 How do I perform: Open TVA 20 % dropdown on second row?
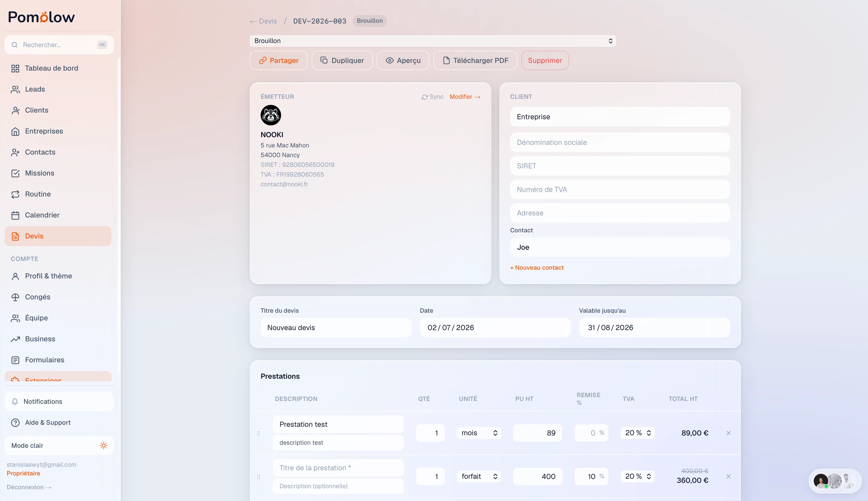[x=638, y=477]
